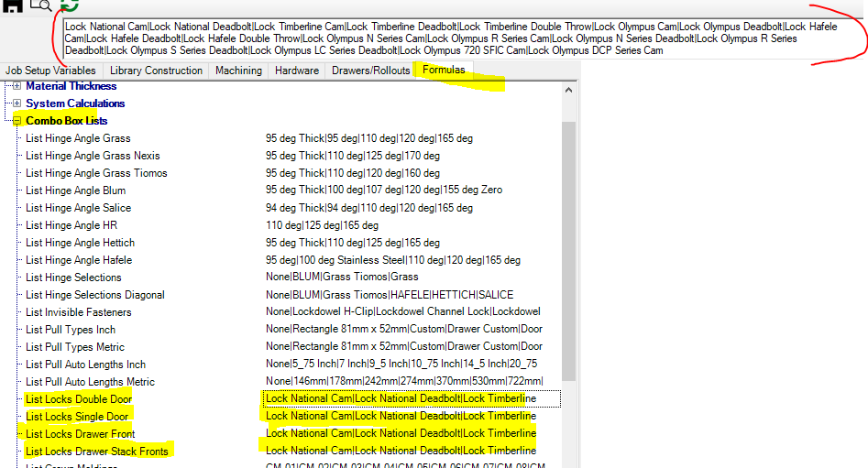The width and height of the screenshot is (868, 468).
Task: Select List Pull Auto Lengths Metric
Action: click(90, 382)
